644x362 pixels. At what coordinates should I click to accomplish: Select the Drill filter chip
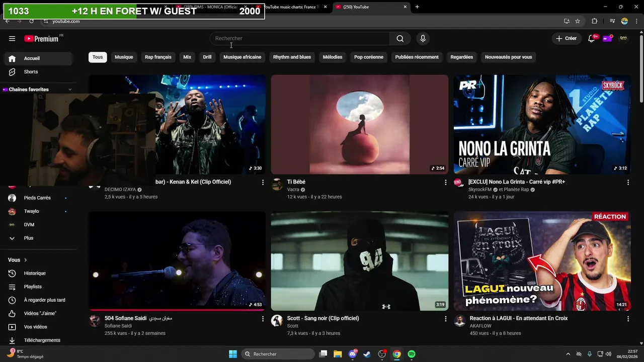tap(207, 57)
